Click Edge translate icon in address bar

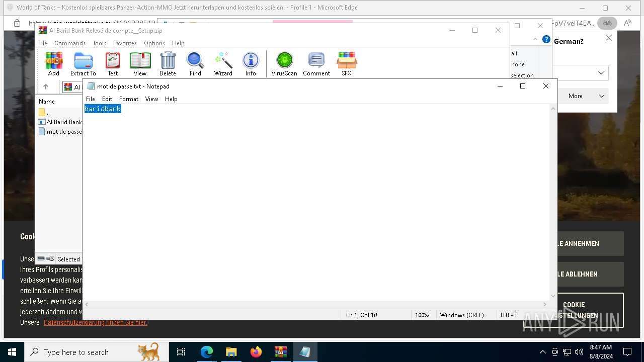pos(607,23)
